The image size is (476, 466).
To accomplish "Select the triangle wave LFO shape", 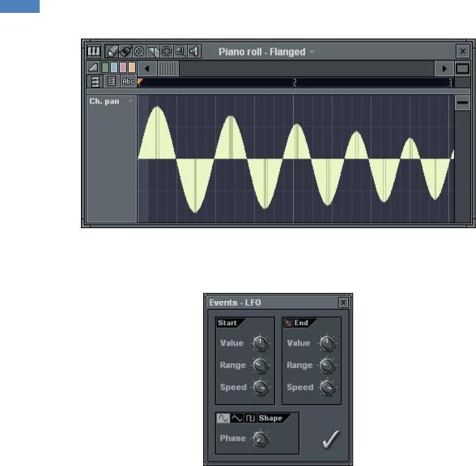I will click(236, 418).
